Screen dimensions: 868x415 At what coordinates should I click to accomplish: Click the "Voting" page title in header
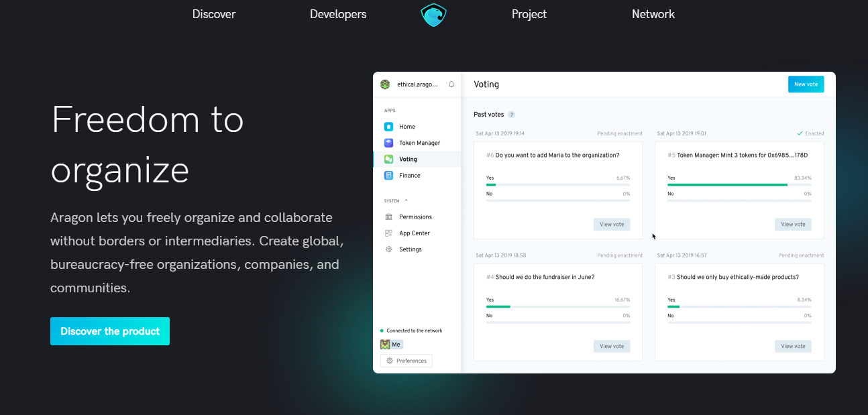pyautogui.click(x=486, y=84)
